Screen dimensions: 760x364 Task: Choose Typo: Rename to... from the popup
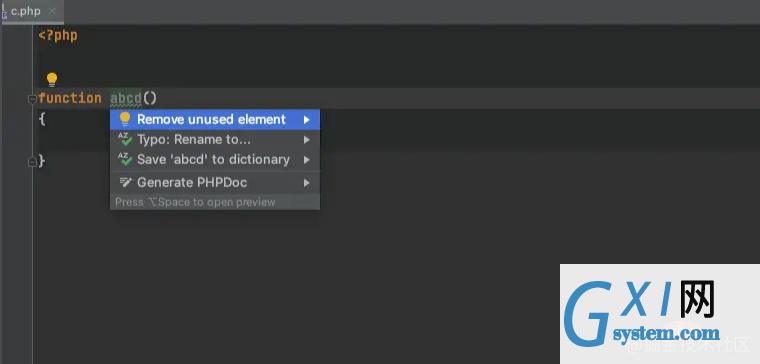(x=215, y=140)
